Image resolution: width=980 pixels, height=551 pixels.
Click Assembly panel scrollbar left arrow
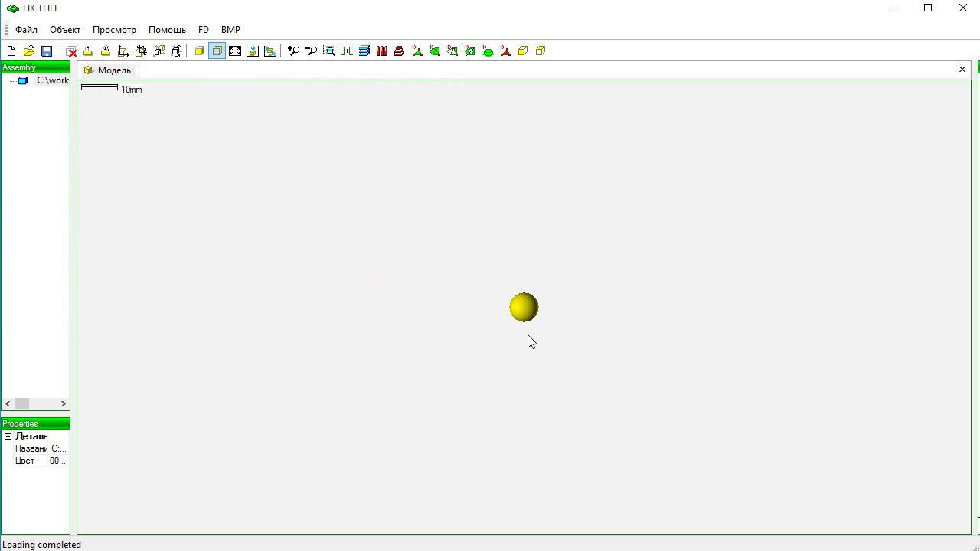tap(8, 404)
